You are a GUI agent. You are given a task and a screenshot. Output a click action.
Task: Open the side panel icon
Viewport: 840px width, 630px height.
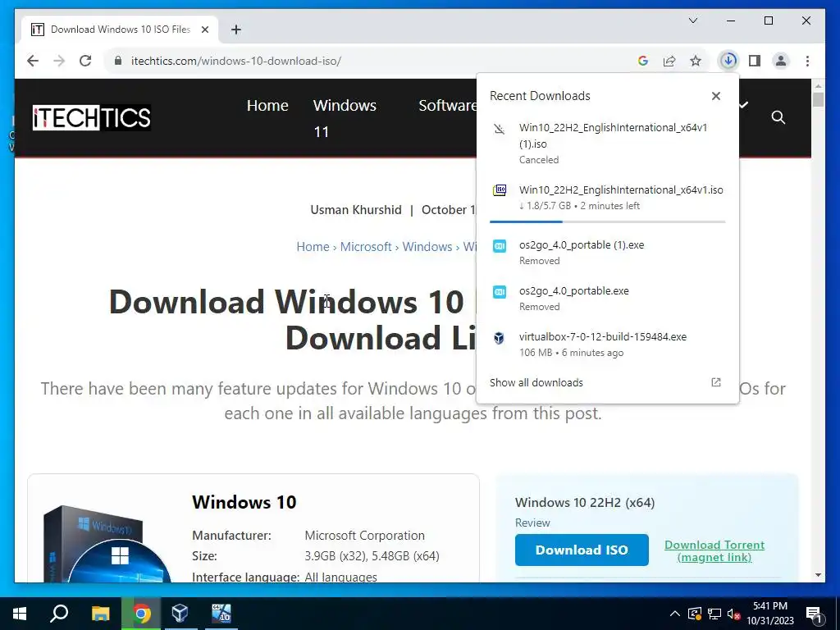(x=755, y=61)
